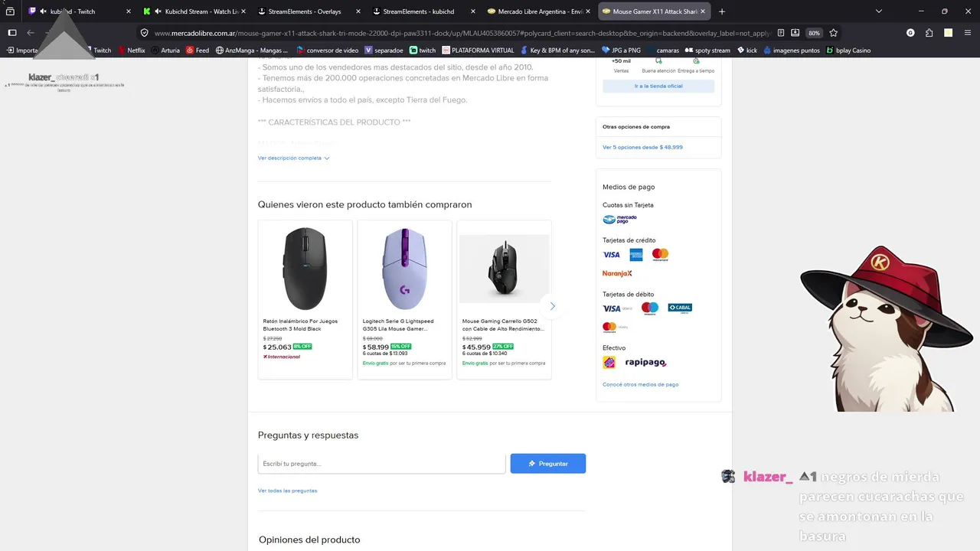Bookmark this page with the star icon

coord(833,33)
